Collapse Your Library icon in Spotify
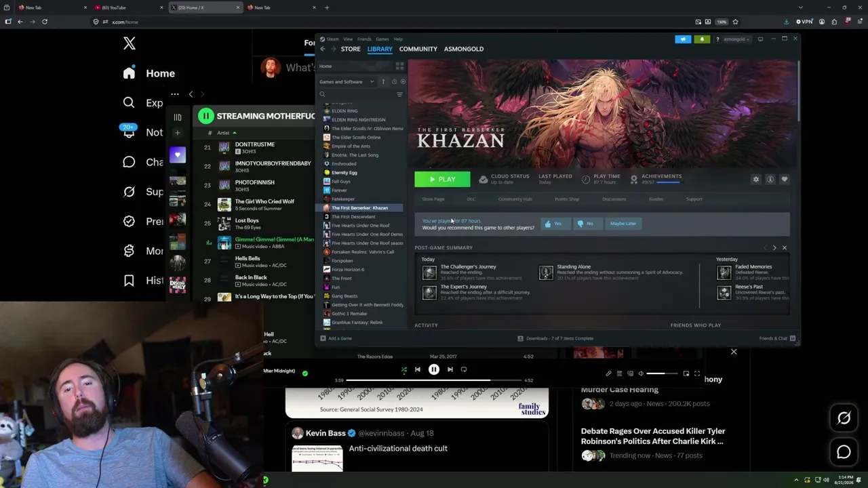The image size is (868, 488). (x=178, y=117)
